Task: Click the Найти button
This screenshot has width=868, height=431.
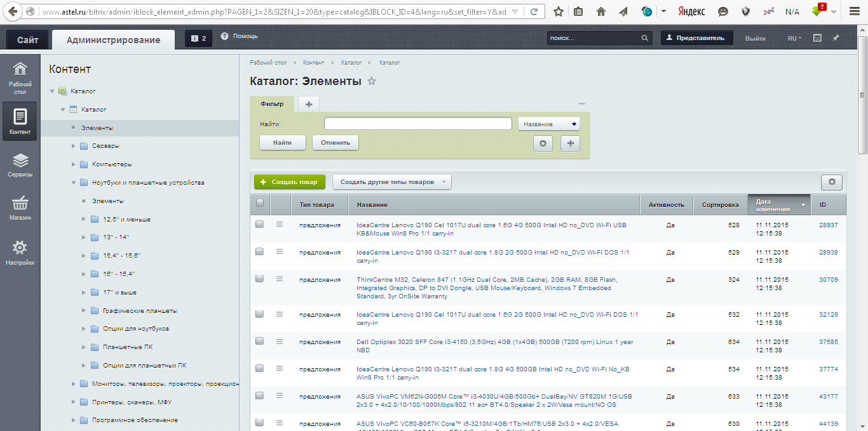Action: tap(283, 143)
